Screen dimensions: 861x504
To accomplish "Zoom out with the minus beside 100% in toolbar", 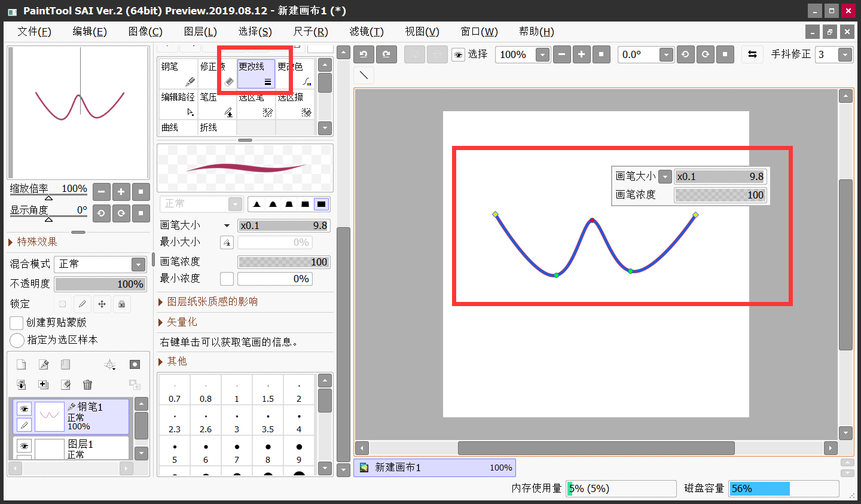I will (x=561, y=54).
